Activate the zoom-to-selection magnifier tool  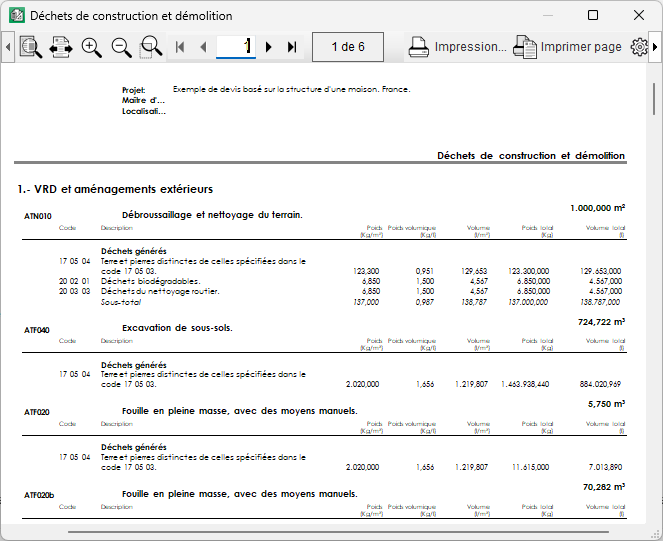point(151,47)
